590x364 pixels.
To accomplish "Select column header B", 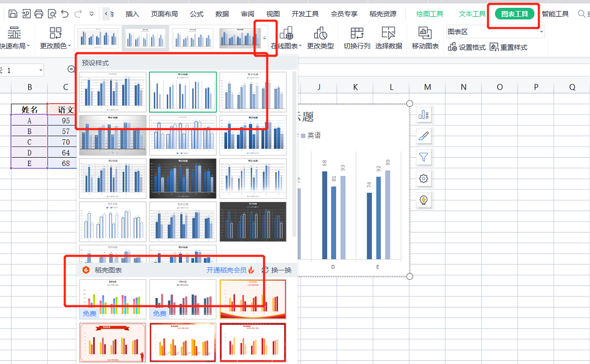I will coord(30,87).
